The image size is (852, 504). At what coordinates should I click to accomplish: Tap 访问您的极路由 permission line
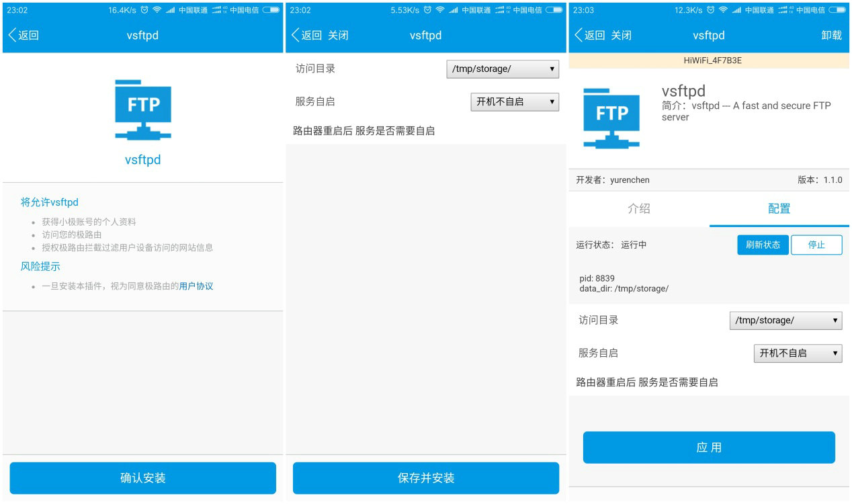coord(72,235)
